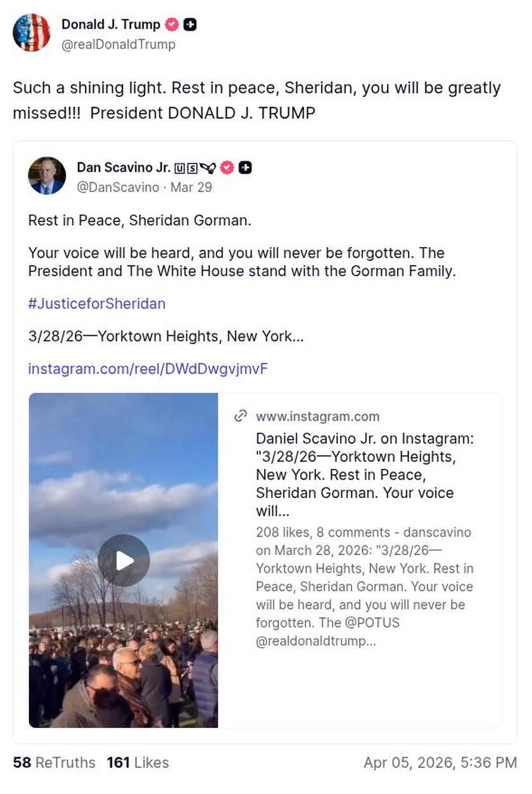Open the #JusticeforSheridan hashtag

pos(97,304)
